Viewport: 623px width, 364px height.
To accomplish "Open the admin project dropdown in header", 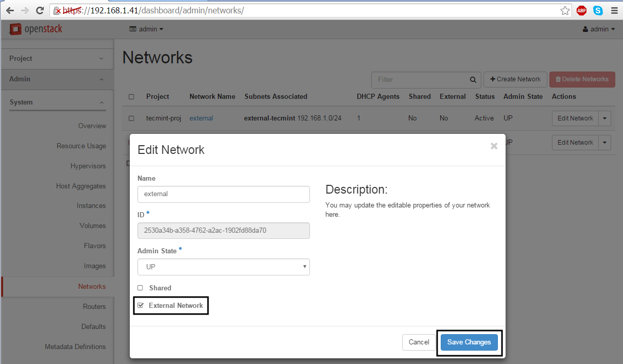I will 147,29.
